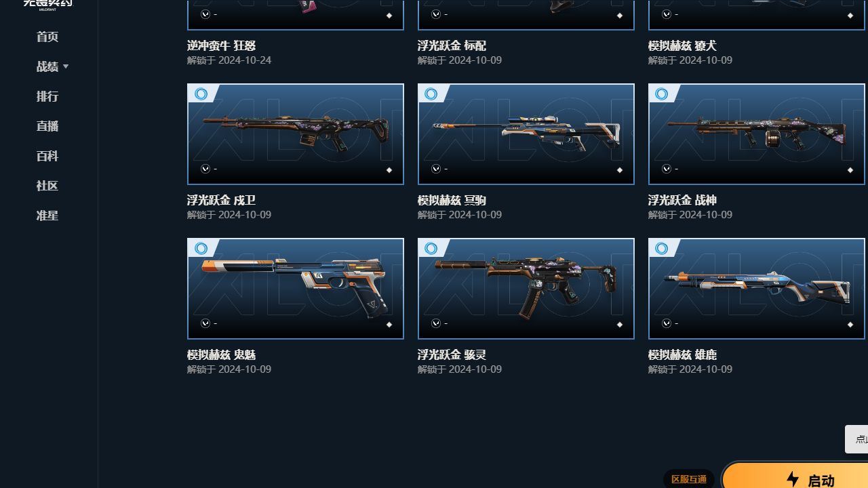The height and width of the screenshot is (488, 868).
Task: Click the diamond icon on 模拟赫兹 鬼魅 card
Action: click(x=389, y=325)
